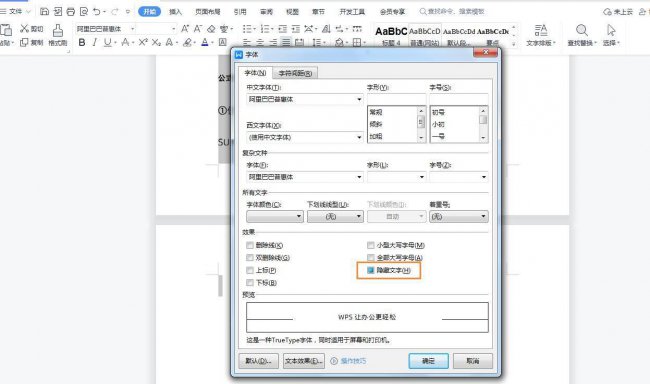The image size is (650, 384).
Task: Toggle the Subscript (下标) checkbox
Action: click(250, 282)
